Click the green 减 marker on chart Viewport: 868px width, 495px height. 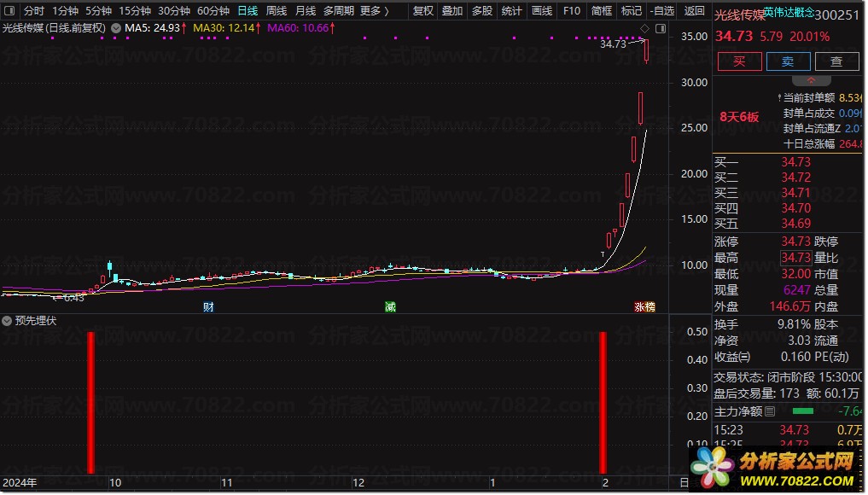click(x=390, y=306)
